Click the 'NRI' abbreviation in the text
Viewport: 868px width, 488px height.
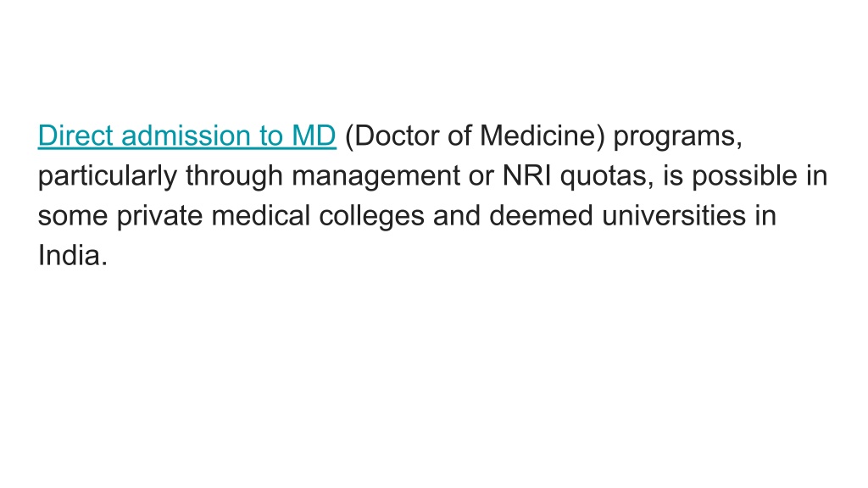click(527, 176)
